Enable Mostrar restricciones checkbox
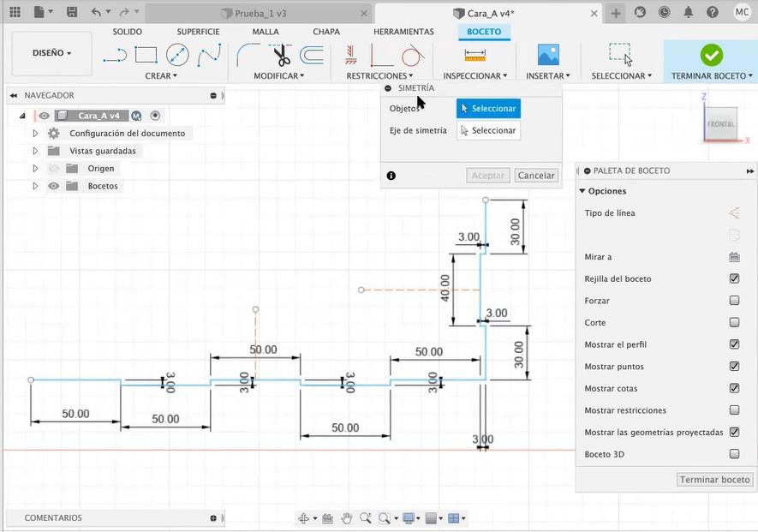The image size is (758, 532). [x=734, y=410]
